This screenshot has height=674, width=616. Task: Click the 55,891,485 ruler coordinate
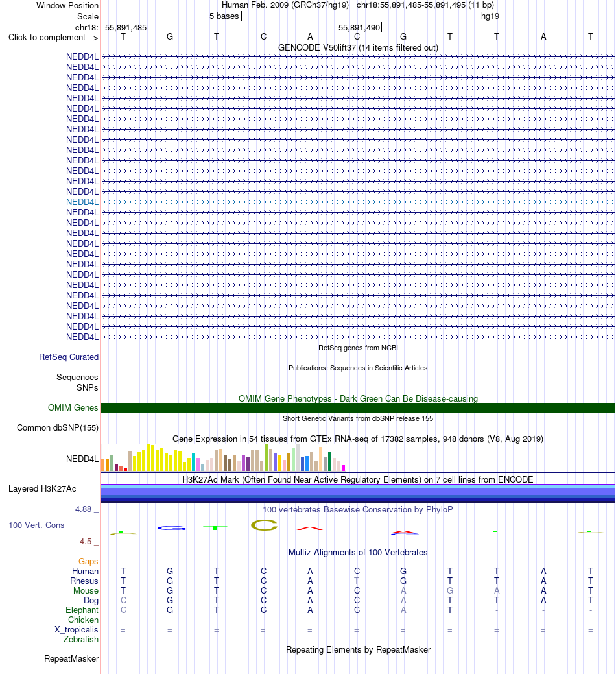(x=126, y=27)
